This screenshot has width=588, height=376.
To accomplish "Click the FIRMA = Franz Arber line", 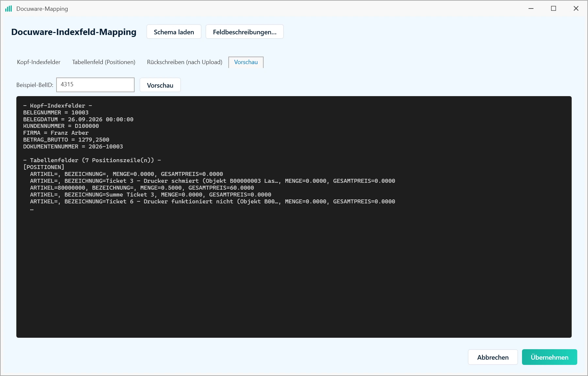I will coord(56,133).
